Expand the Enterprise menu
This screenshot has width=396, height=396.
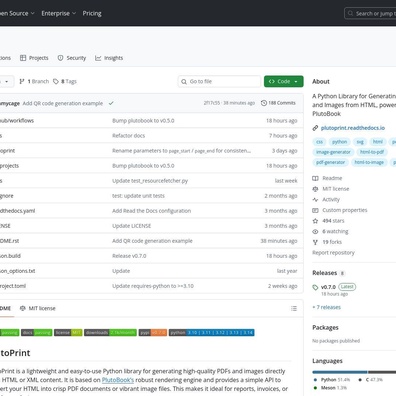pos(59,13)
